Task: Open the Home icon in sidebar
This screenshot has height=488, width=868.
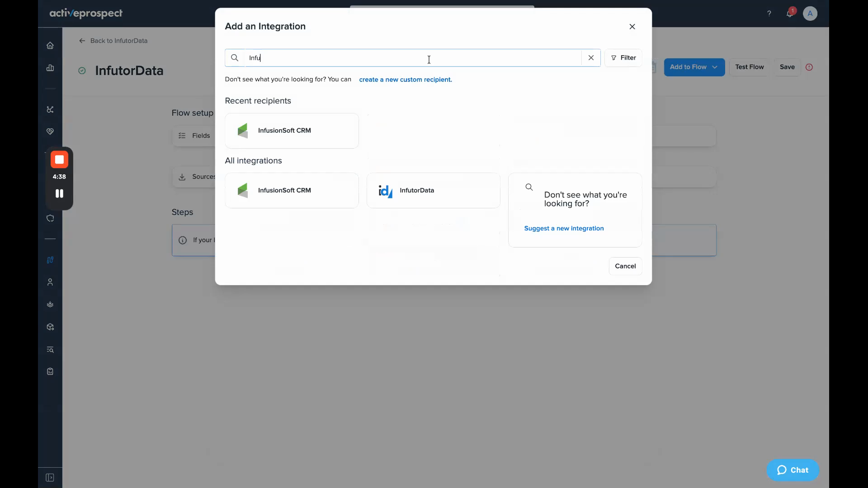Action: pyautogui.click(x=50, y=45)
